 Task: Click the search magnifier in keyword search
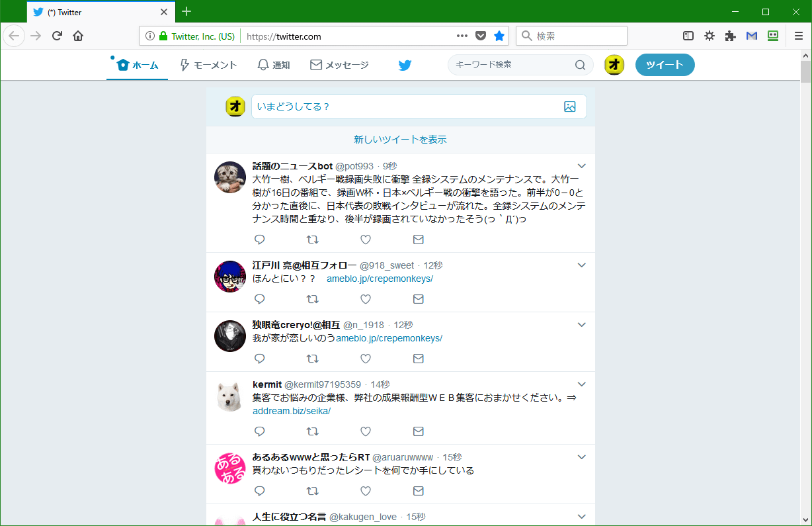tap(580, 65)
